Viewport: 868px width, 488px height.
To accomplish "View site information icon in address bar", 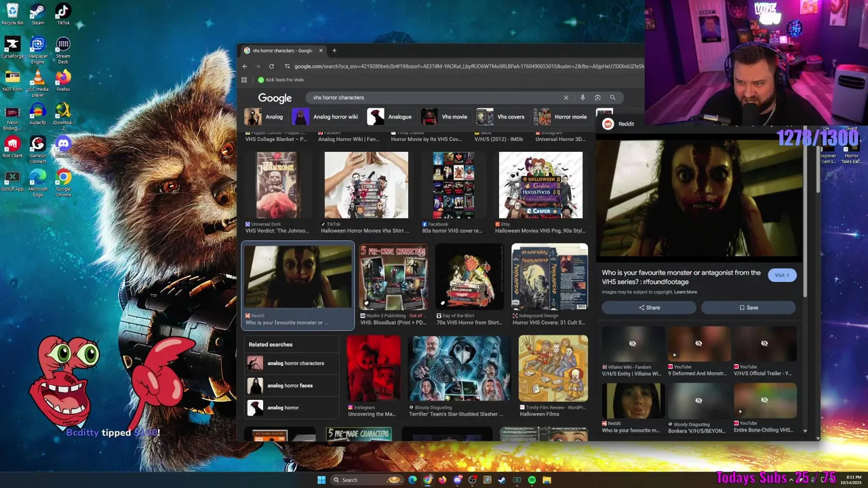I will [288, 66].
